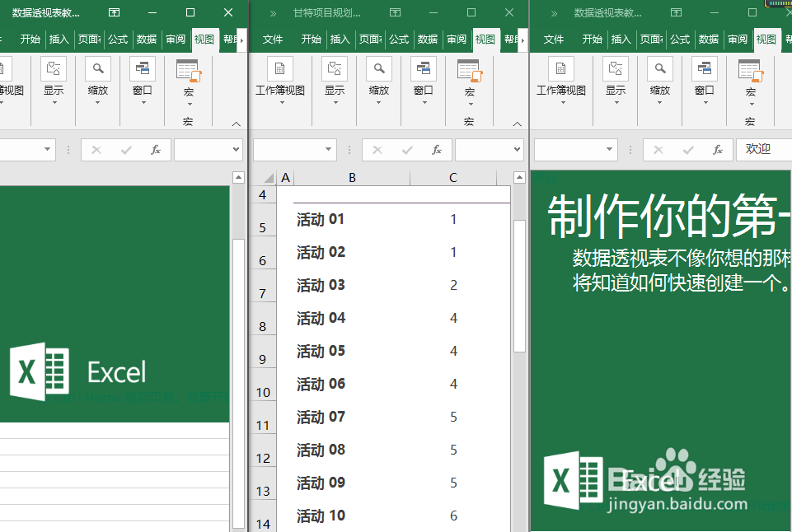Viewport: 792px width, 532px height.
Task: Open 文件 tab in the middle window
Action: [x=273, y=40]
